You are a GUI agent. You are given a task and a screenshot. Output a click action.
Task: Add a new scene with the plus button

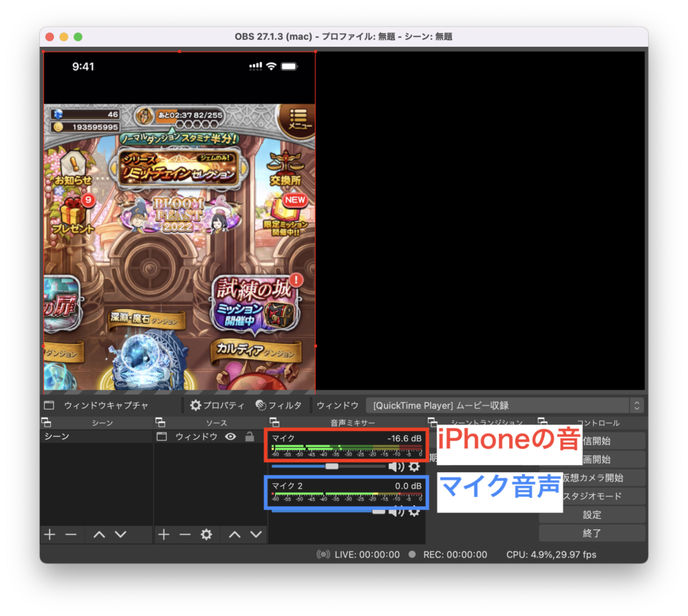tap(50, 534)
